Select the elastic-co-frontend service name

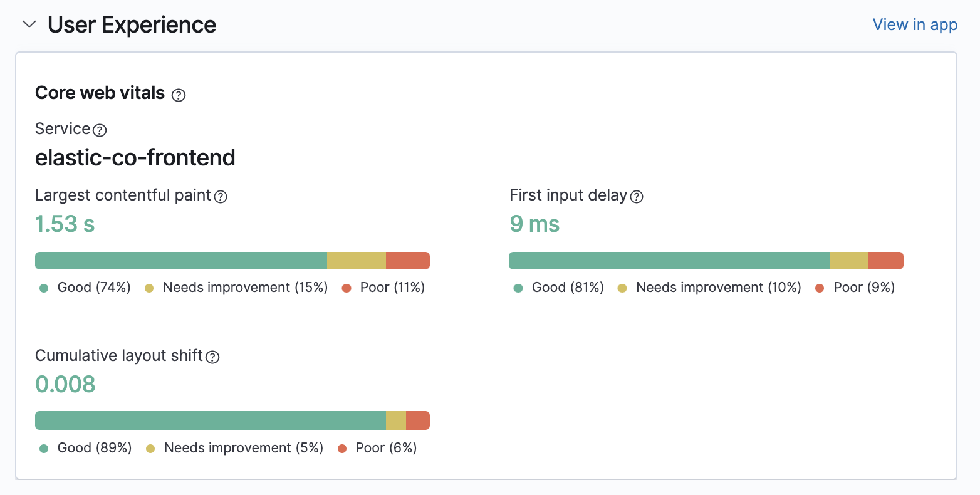click(135, 157)
